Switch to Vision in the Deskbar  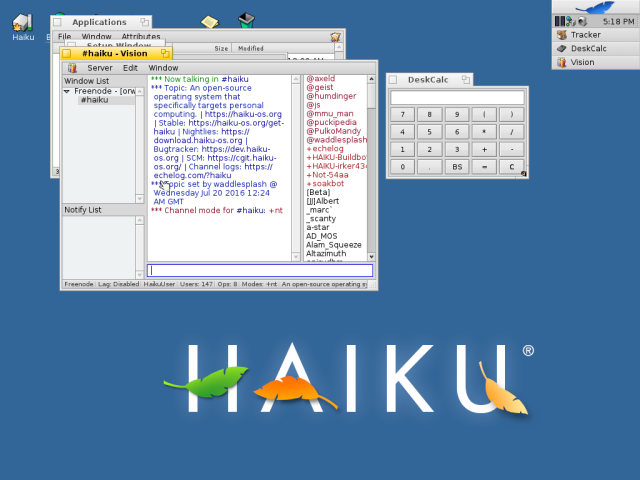coord(596,62)
